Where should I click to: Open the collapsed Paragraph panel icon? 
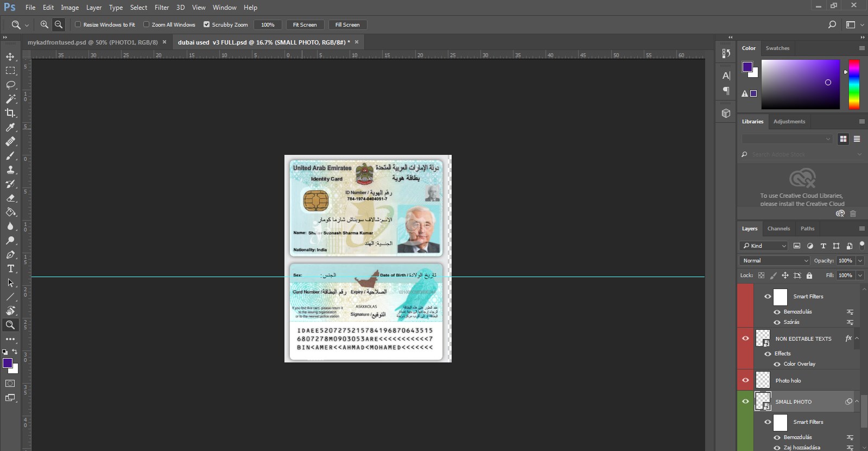pyautogui.click(x=726, y=91)
